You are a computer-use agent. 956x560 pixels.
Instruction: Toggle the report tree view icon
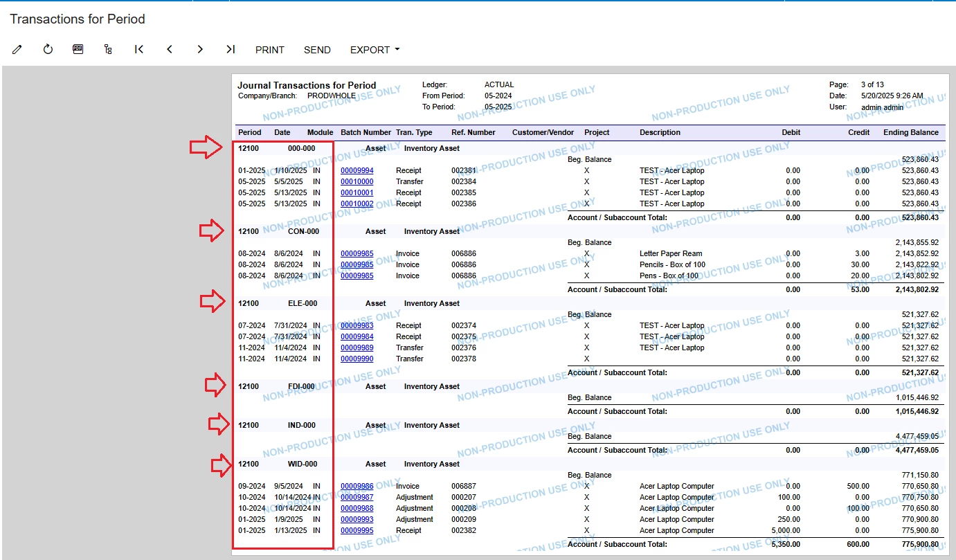click(x=108, y=50)
